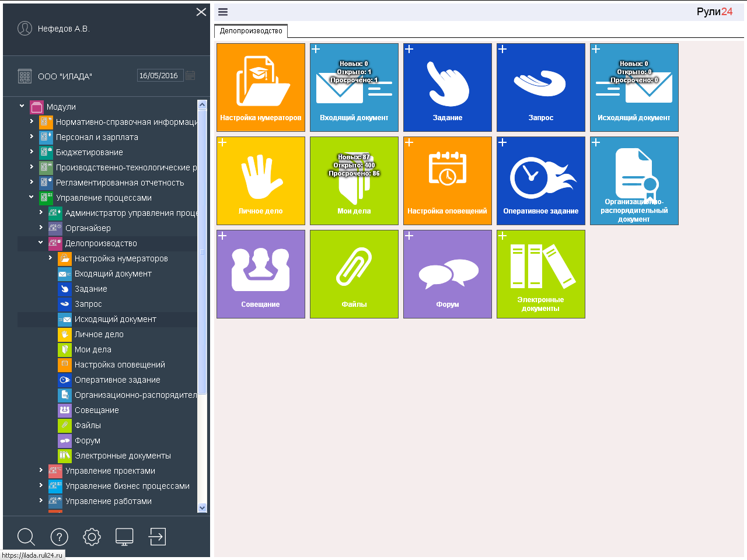
Task: Select Задание in module tree
Action: click(x=91, y=289)
